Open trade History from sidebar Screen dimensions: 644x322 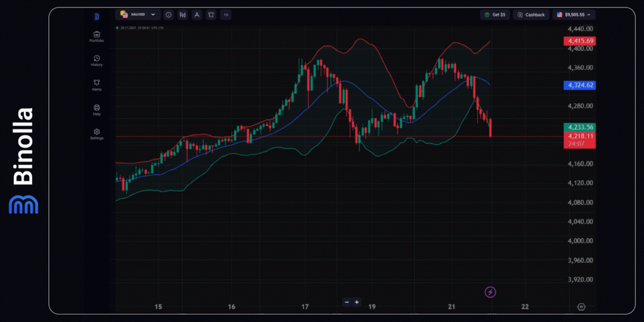tap(96, 60)
